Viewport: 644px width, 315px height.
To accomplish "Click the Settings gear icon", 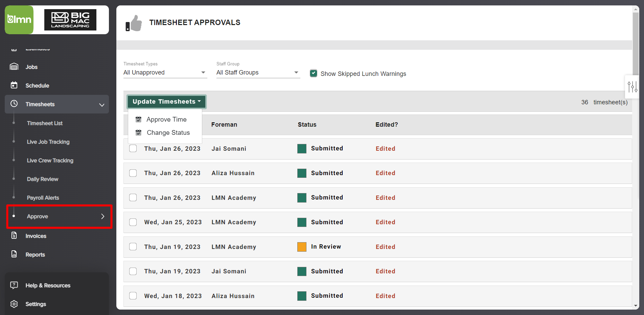I will (14, 304).
